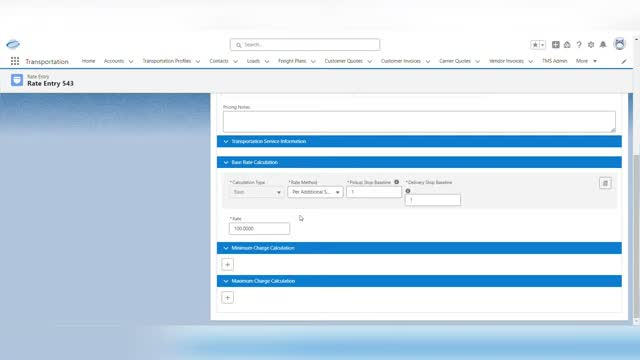
Task: Open the Freight Plans tab
Action: coord(292,61)
